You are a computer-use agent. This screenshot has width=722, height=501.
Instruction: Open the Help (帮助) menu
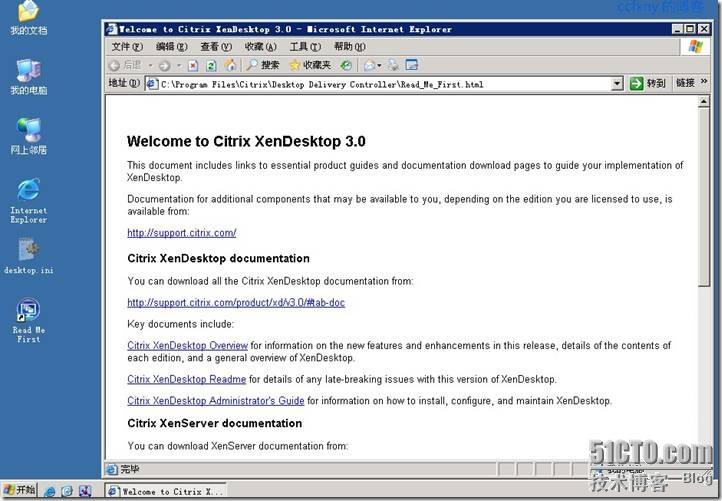pyautogui.click(x=349, y=47)
